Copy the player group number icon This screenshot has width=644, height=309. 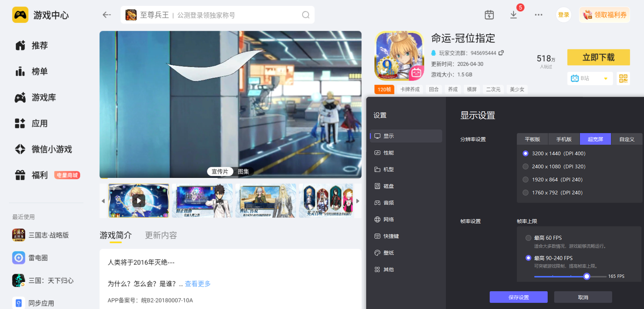[x=501, y=53]
